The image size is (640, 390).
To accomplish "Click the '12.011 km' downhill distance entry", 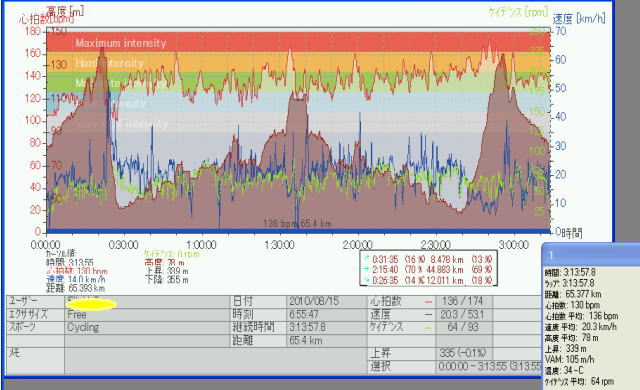I will click(x=445, y=280).
